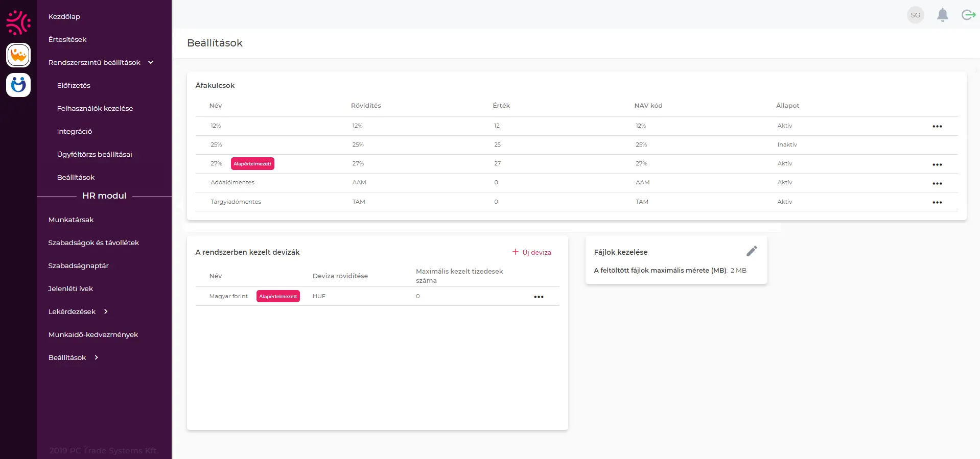Open three-dot menu for Adóalólmentes row
Viewport: 980px width, 459px height.
[x=937, y=183]
